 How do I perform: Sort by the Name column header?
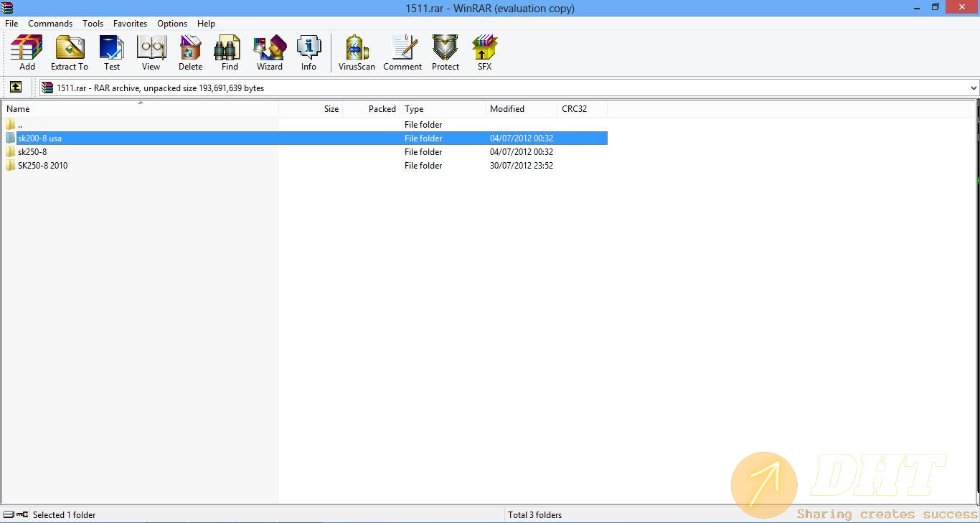click(x=140, y=109)
